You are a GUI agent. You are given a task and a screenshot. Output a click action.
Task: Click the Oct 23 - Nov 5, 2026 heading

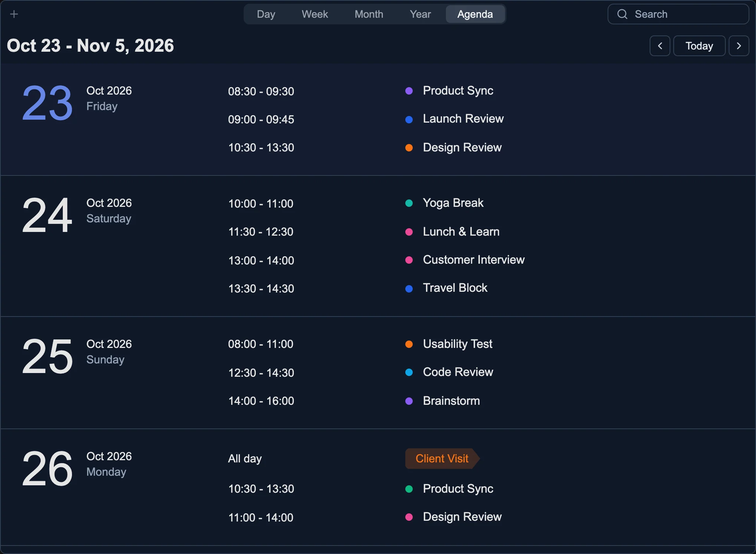(x=90, y=46)
